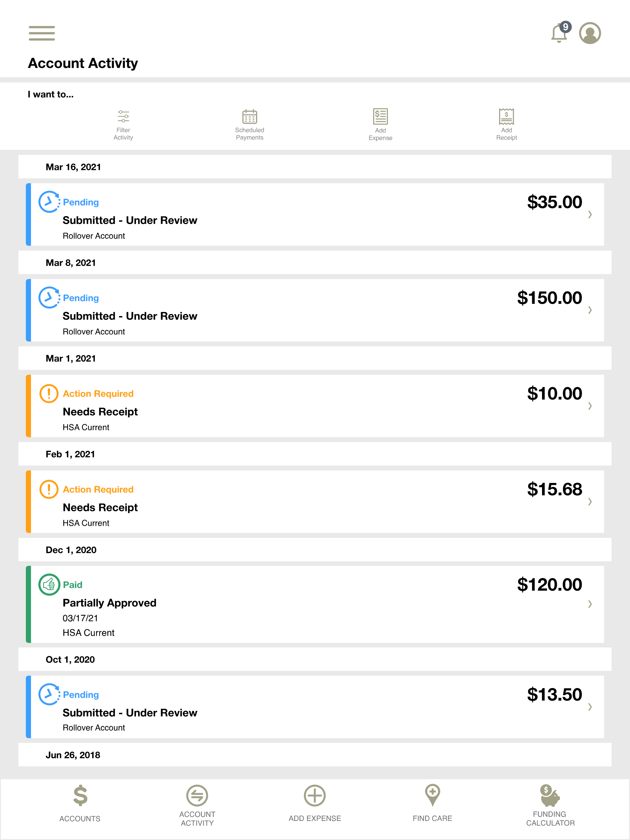Expand the $35.00 pending transaction chevron
Screen dimensions: 630x840
[590, 215]
